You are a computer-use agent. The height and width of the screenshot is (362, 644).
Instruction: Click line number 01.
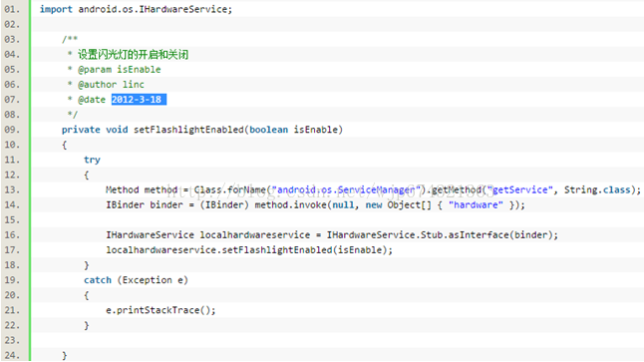[x=12, y=9]
